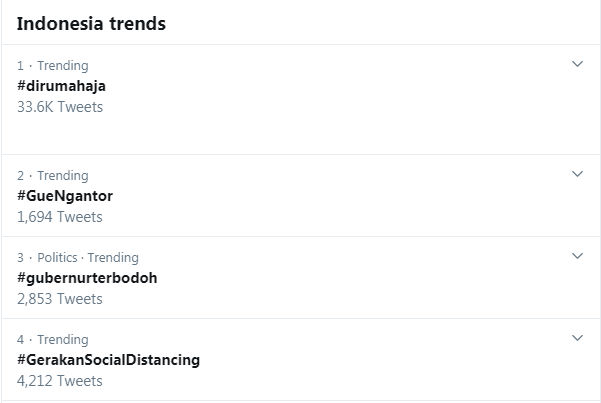
Task: Click empty area below 33.6K Tweets
Action: 300,134
